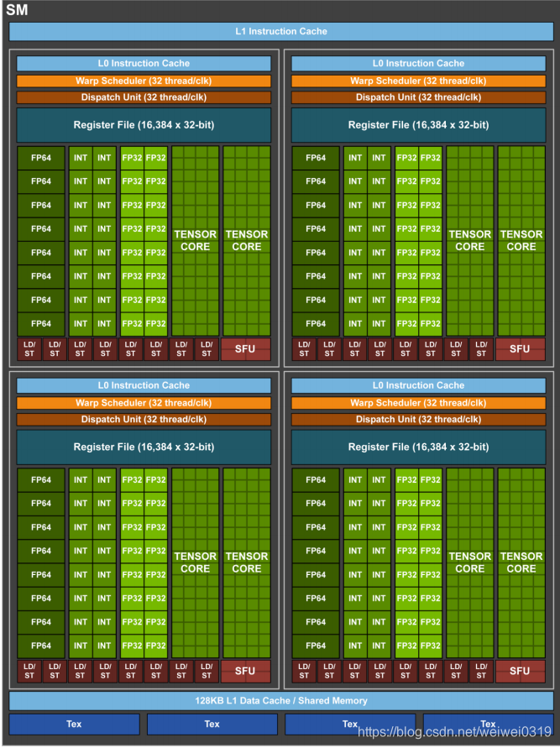This screenshot has height=748, width=560.
Task: Select the L1 Instruction Cache bar
Action: [x=281, y=32]
